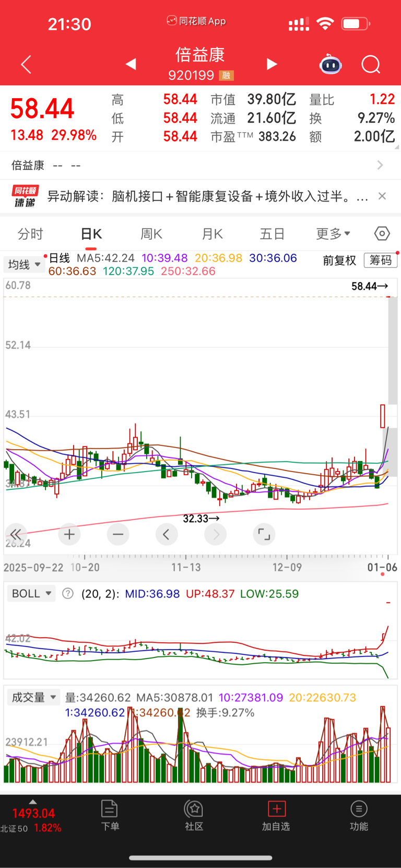The width and height of the screenshot is (401, 868).
Task: Jump to earliest data double-chevron
Action: tap(16, 534)
